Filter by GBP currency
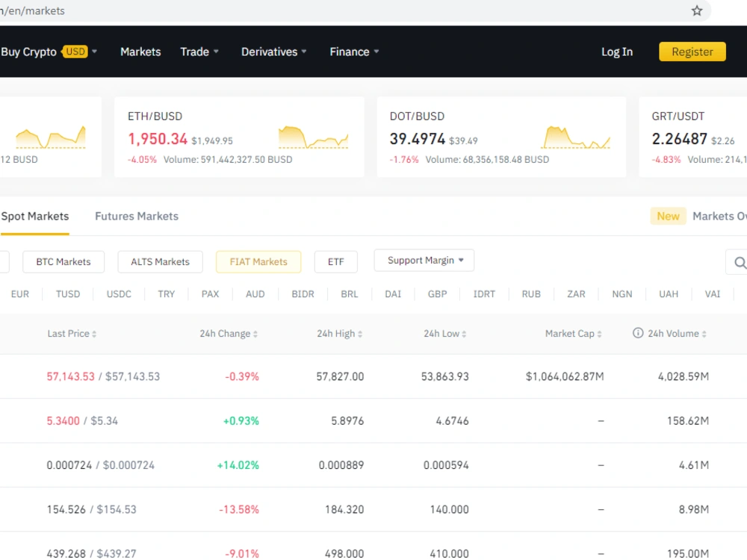Image resolution: width=747 pixels, height=560 pixels. point(437,293)
